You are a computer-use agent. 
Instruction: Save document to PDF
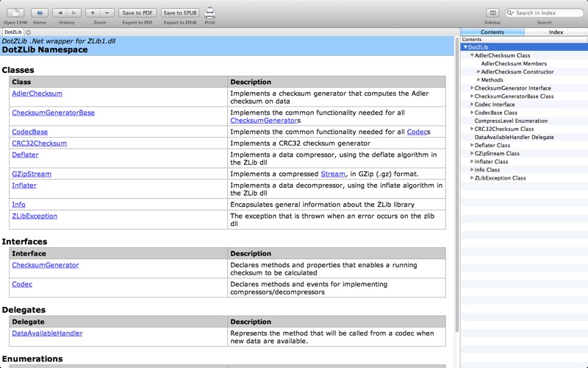pyautogui.click(x=137, y=13)
